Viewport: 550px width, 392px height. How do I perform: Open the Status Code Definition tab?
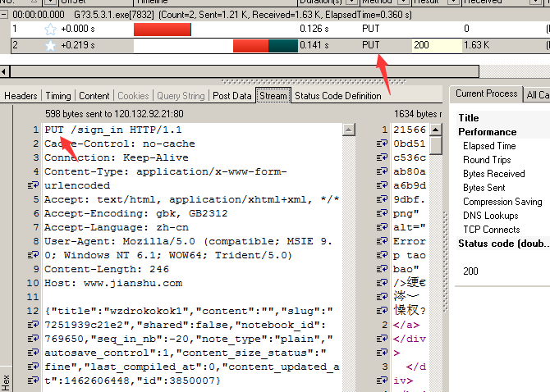point(337,96)
